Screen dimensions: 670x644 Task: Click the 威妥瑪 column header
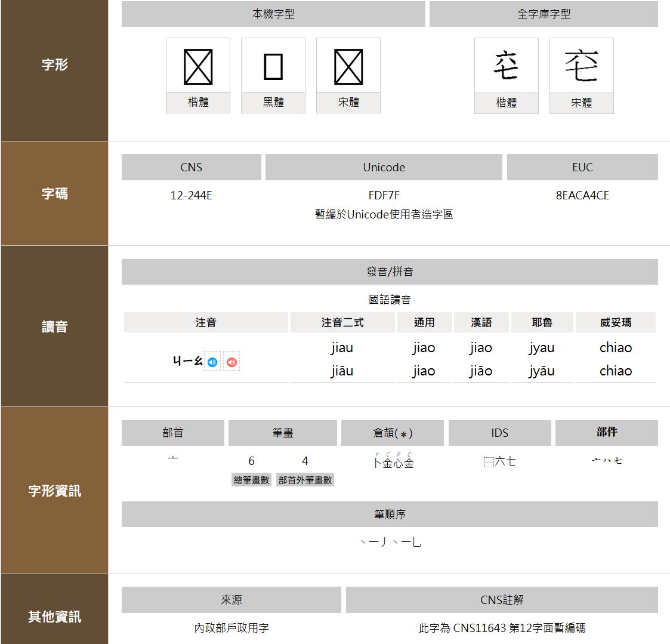[x=616, y=322]
